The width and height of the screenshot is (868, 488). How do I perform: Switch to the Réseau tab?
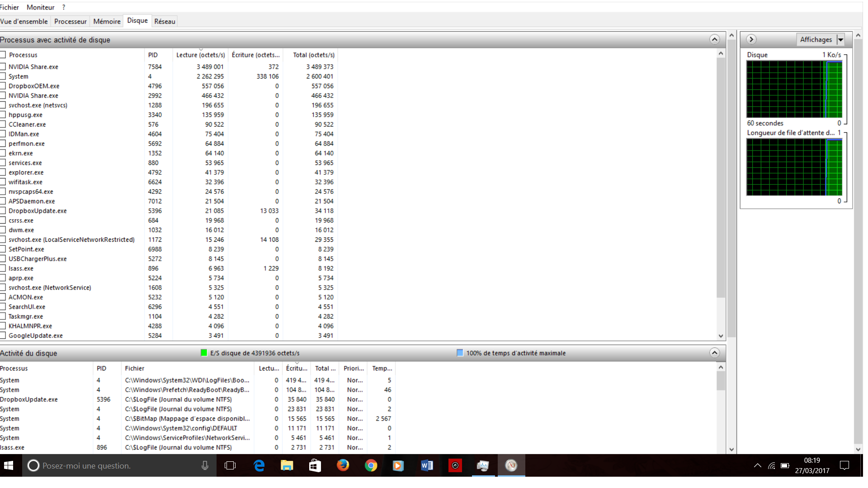click(165, 21)
